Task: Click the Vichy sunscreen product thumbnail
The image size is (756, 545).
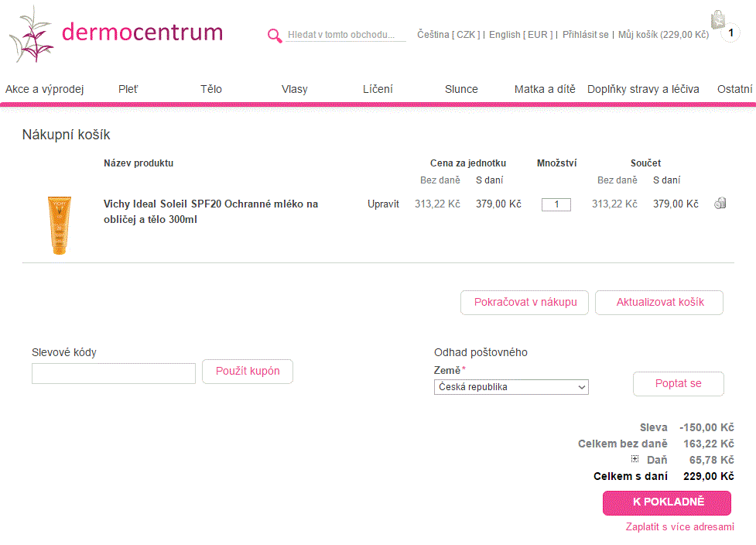Action: point(60,225)
